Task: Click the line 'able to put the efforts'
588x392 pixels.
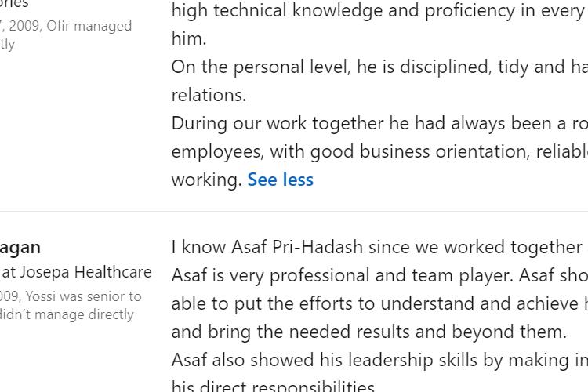Action: pos(379,304)
